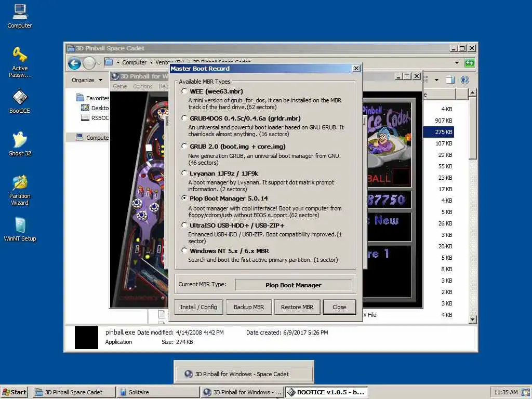
Task: Click the 907 KB size cell
Action: (x=444, y=121)
